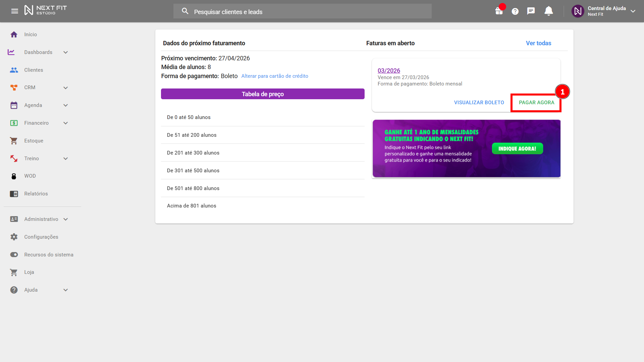Click the Relatórios report icon
Image resolution: width=644 pixels, height=362 pixels.
[14, 194]
